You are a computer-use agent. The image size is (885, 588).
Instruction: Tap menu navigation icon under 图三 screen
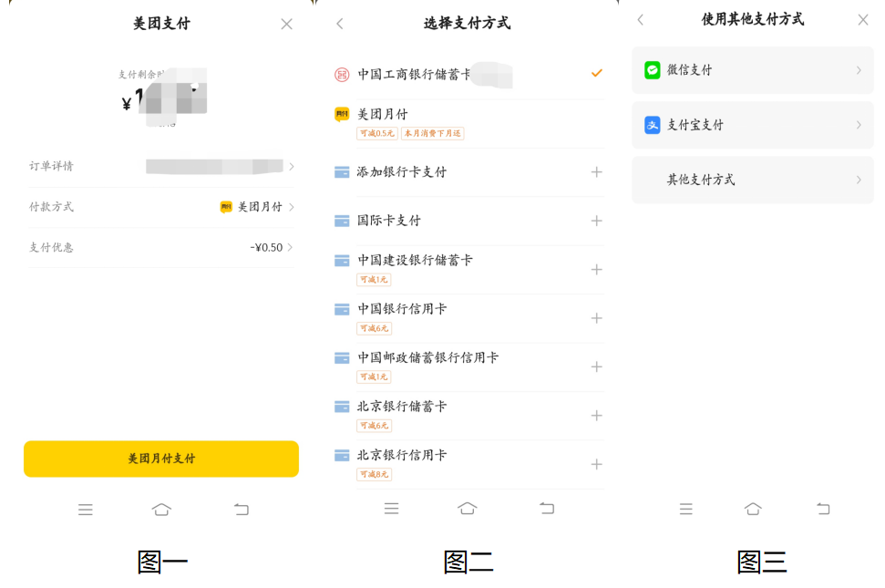(685, 509)
